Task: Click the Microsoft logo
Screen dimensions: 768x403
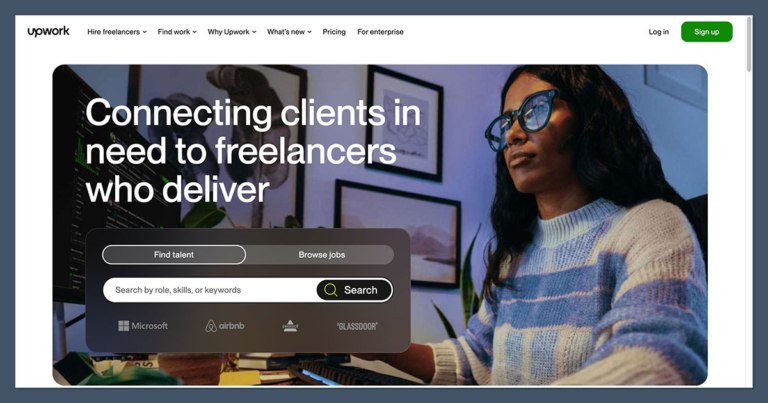Action: point(143,326)
